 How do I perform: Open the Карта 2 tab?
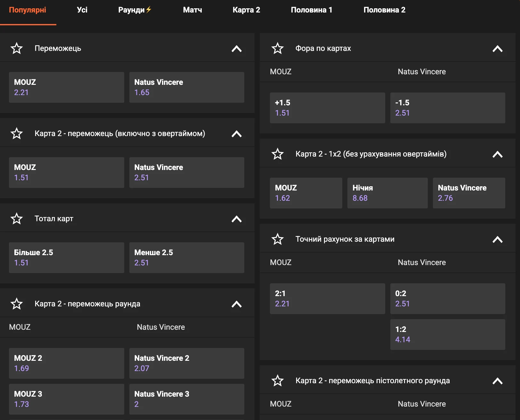click(246, 10)
